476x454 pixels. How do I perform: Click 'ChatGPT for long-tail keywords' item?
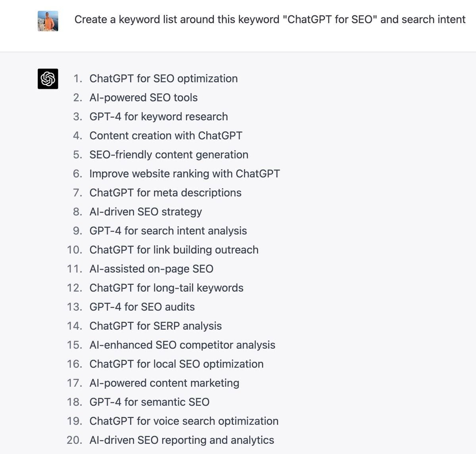167,288
